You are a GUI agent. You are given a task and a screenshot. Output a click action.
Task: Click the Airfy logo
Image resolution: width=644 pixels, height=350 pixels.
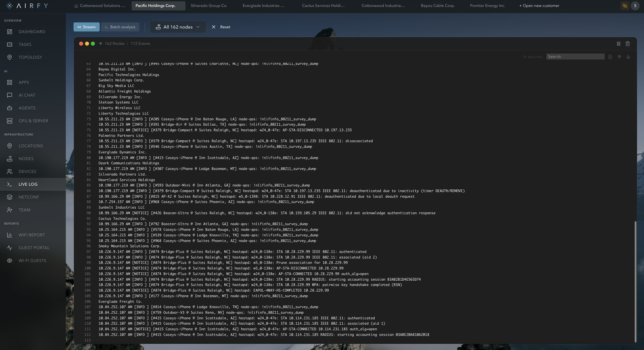(x=27, y=6)
